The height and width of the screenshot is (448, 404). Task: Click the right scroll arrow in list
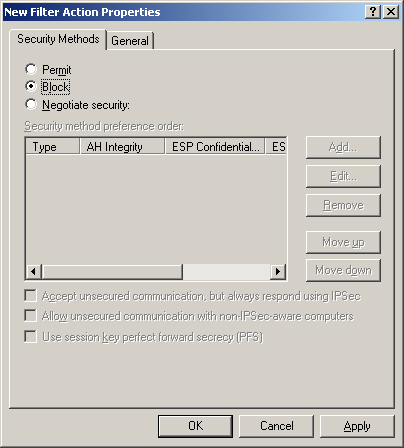[278, 272]
